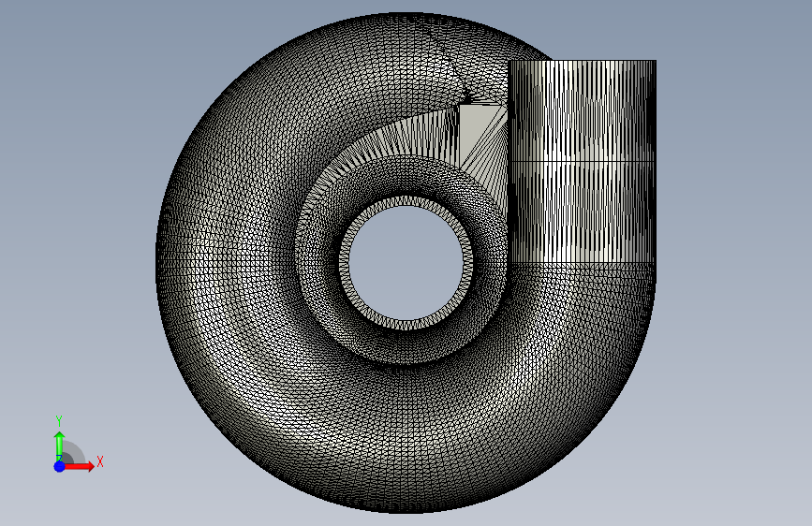812x526 pixels.
Task: Click the red X axis arrow of triad
Action: (x=79, y=466)
